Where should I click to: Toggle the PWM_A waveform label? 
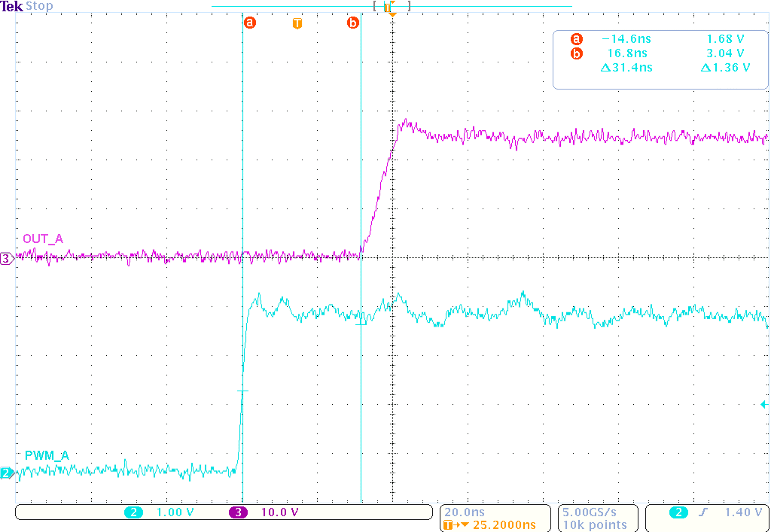(45, 456)
